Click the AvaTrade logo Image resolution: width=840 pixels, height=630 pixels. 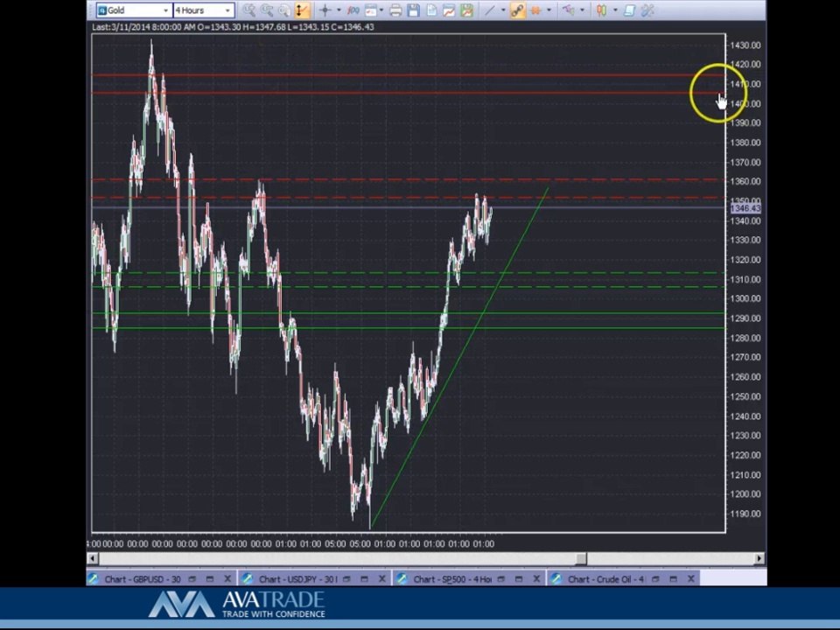click(x=237, y=605)
